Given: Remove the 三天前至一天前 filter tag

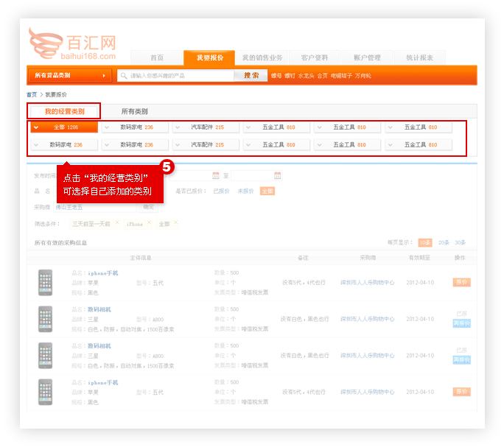Looking at the screenshot, I should coord(116,223).
